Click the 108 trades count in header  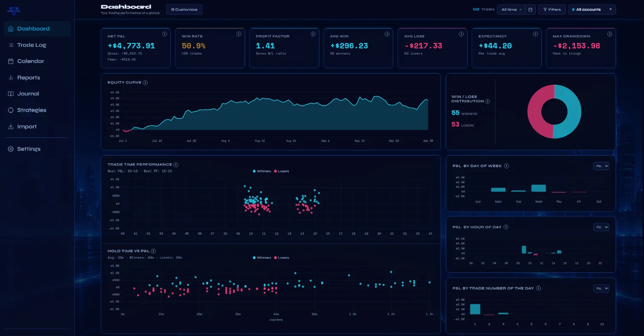tap(483, 9)
